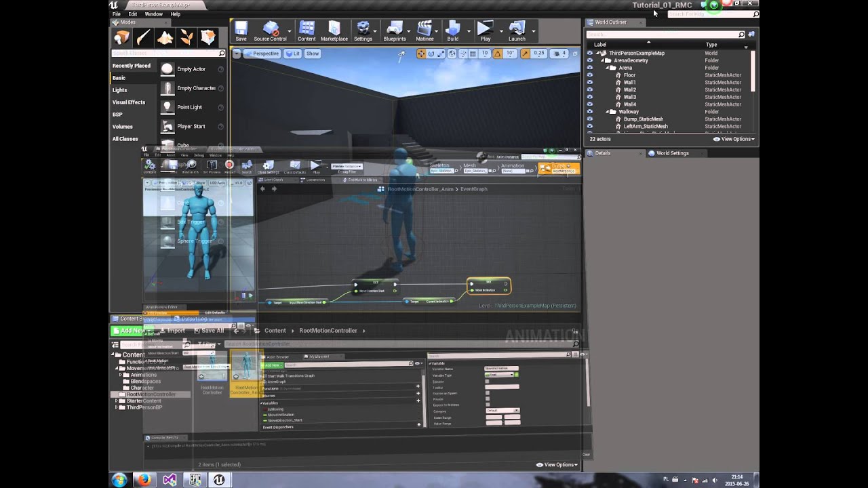Open the Build options dropdown arrow

tap(469, 30)
